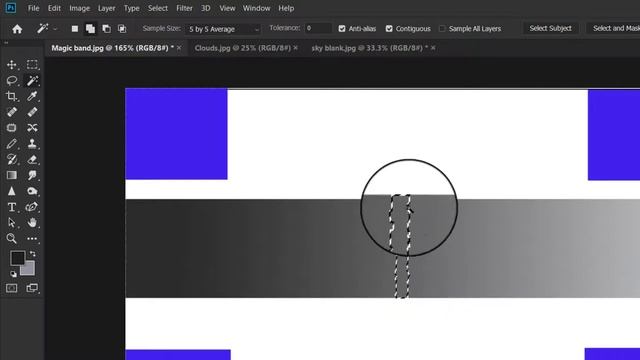Open Edit Toolbar three-dots button
The width and height of the screenshot is (640, 360).
[32, 239]
